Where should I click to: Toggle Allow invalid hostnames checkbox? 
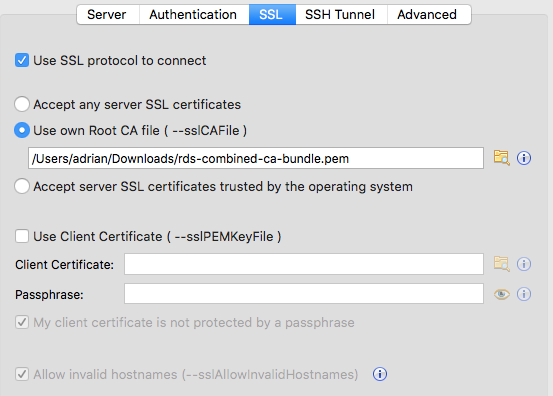pos(22,374)
